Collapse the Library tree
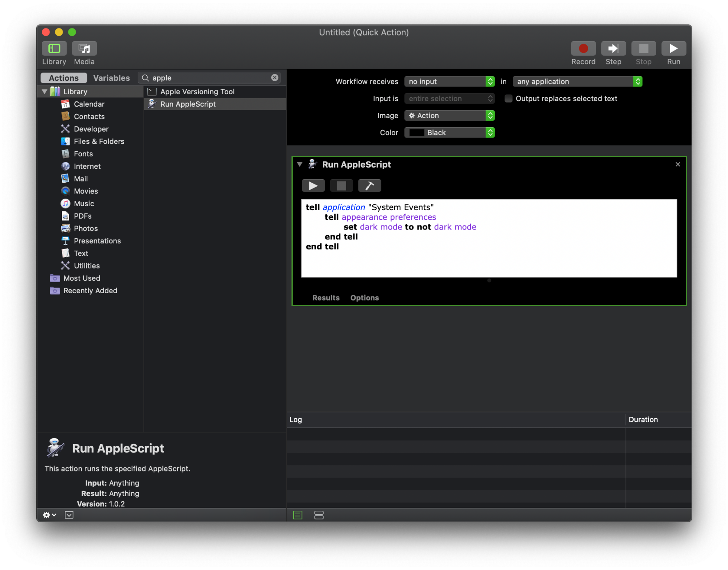 tap(44, 92)
